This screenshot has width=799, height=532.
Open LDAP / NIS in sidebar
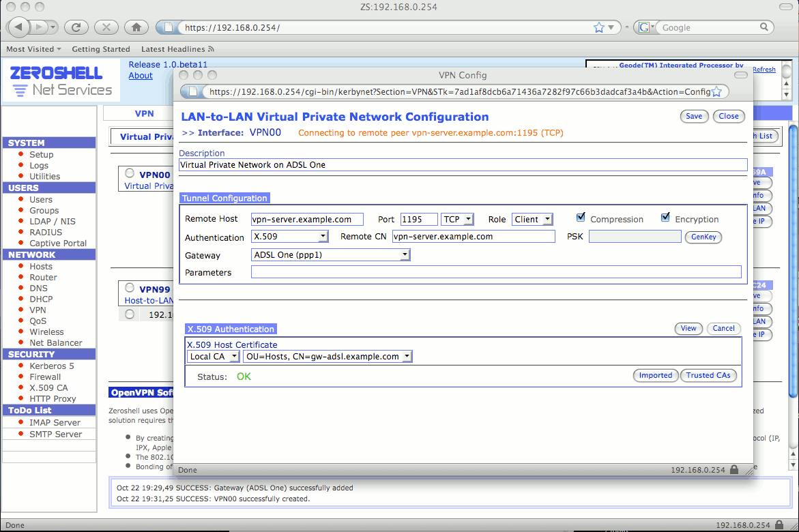point(52,221)
